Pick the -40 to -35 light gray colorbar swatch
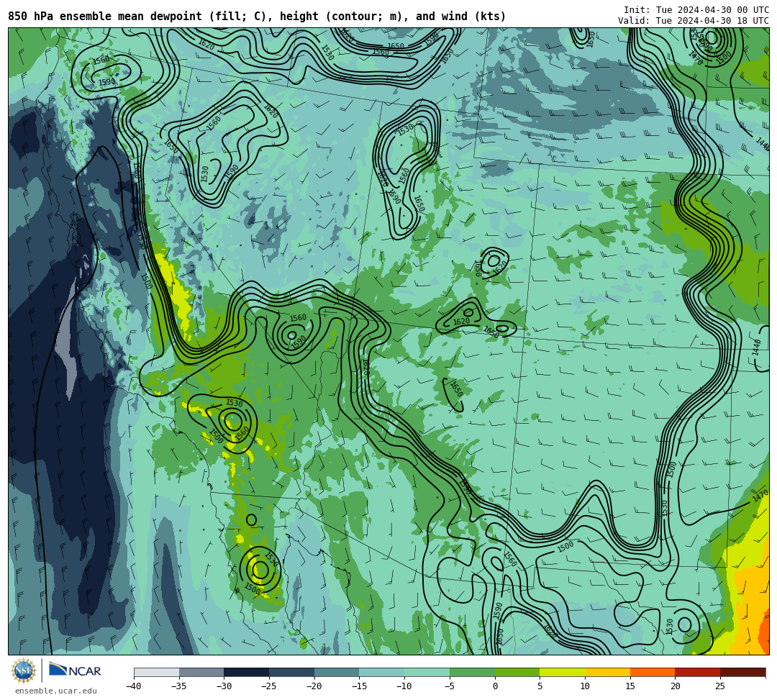Screen dimensions: 777x700 [x=156, y=672]
